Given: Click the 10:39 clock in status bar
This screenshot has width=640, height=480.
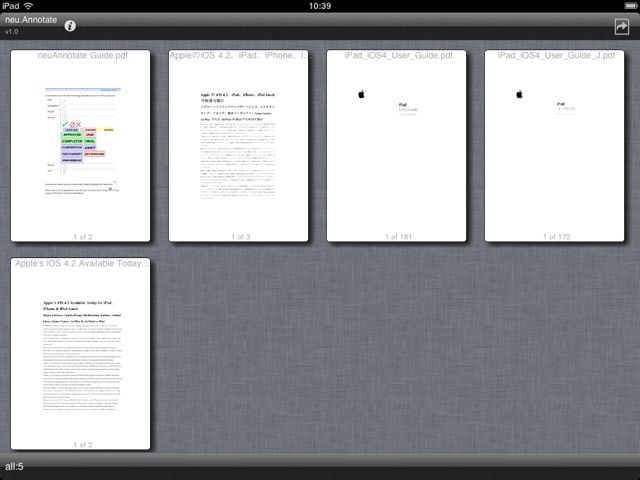Looking at the screenshot, I should click(320, 6).
